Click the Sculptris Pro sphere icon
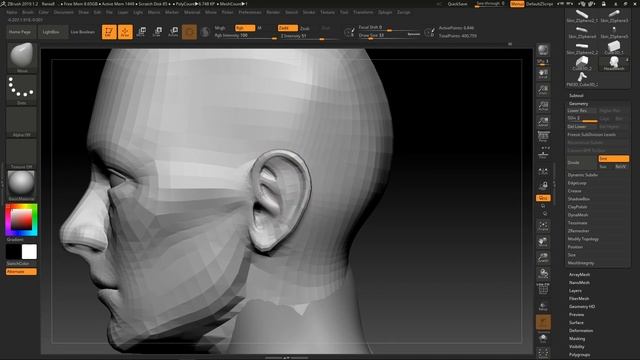640x360 pixels. 205,32
